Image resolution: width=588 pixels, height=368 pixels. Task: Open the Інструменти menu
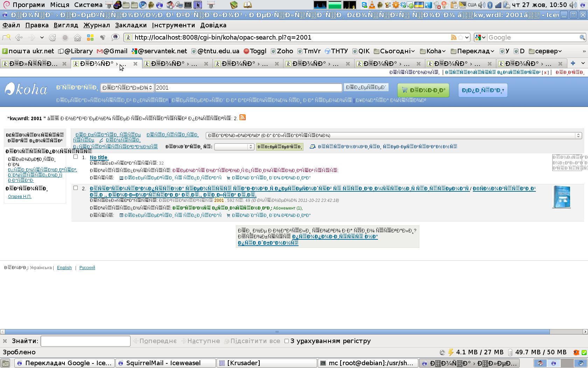coord(173,25)
